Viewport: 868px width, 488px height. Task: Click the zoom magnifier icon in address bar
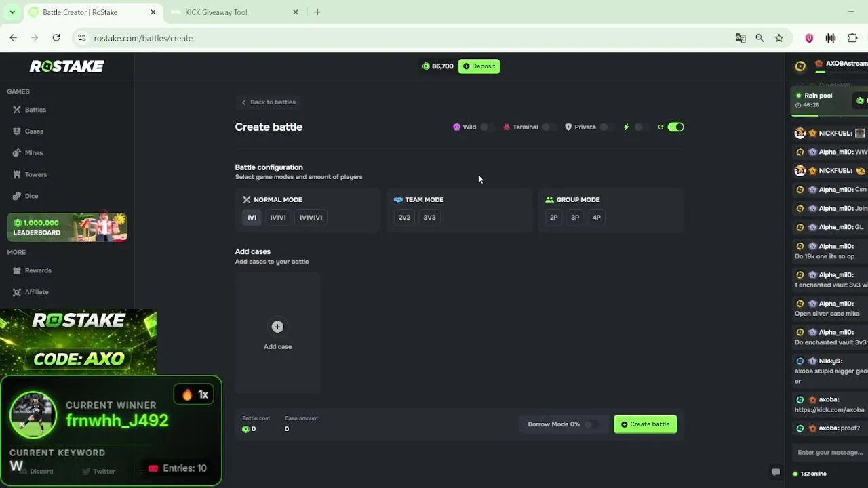click(x=759, y=38)
